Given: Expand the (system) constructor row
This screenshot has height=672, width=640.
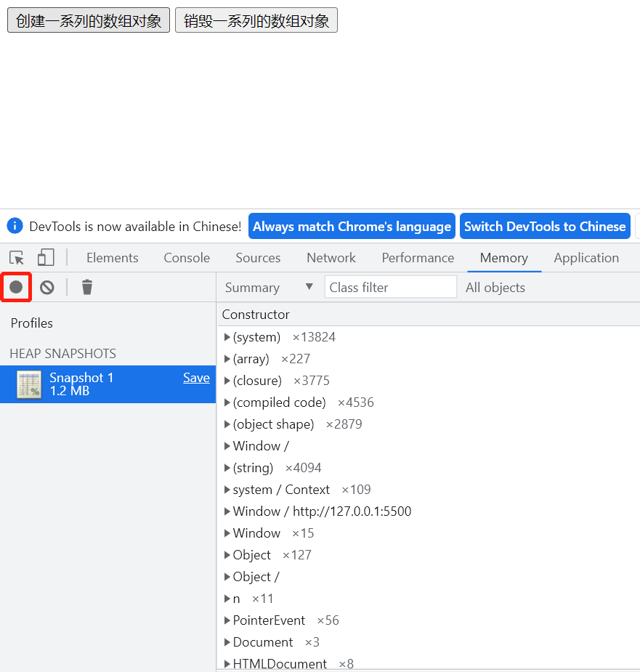Looking at the screenshot, I should (227, 337).
